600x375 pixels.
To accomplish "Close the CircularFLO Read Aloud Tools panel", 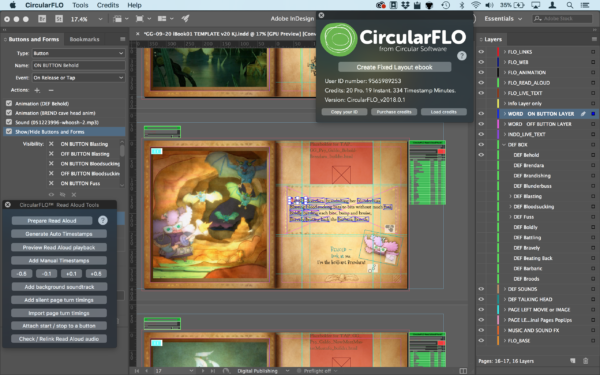I will pyautogui.click(x=8, y=205).
